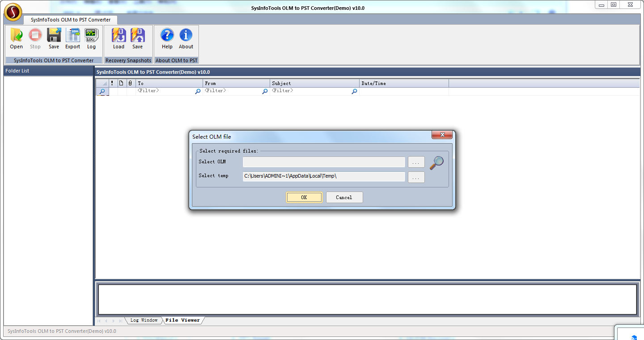This screenshot has height=340, width=644.
Task: Click the search icon in the To filter
Action: tap(198, 91)
